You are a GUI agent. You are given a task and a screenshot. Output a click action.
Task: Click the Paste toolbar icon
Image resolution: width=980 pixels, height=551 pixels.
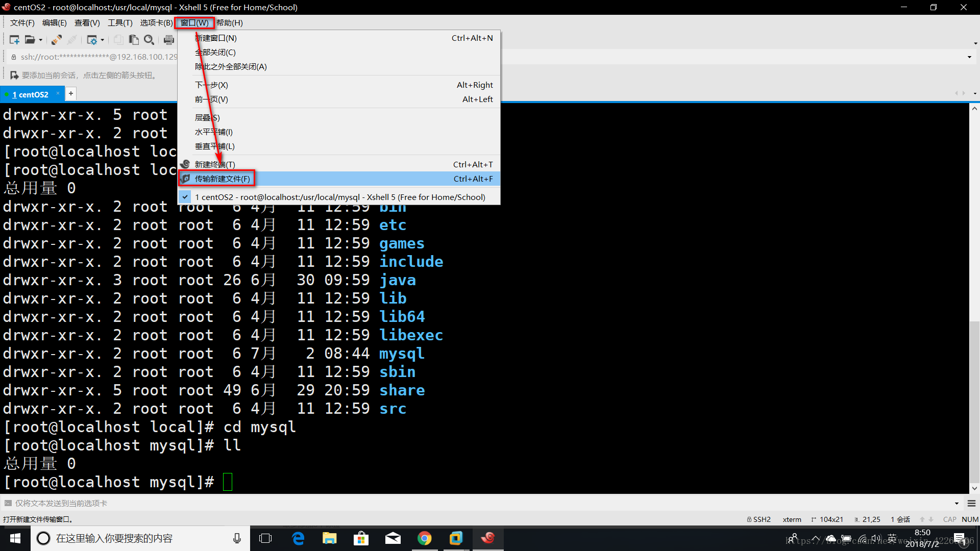134,40
